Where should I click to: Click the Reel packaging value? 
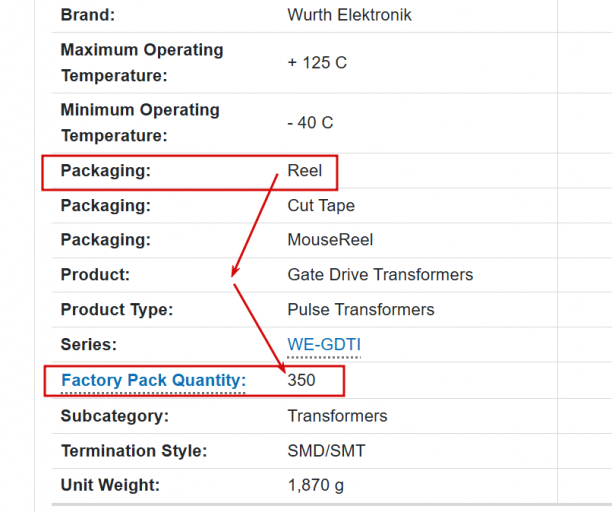coord(305,171)
